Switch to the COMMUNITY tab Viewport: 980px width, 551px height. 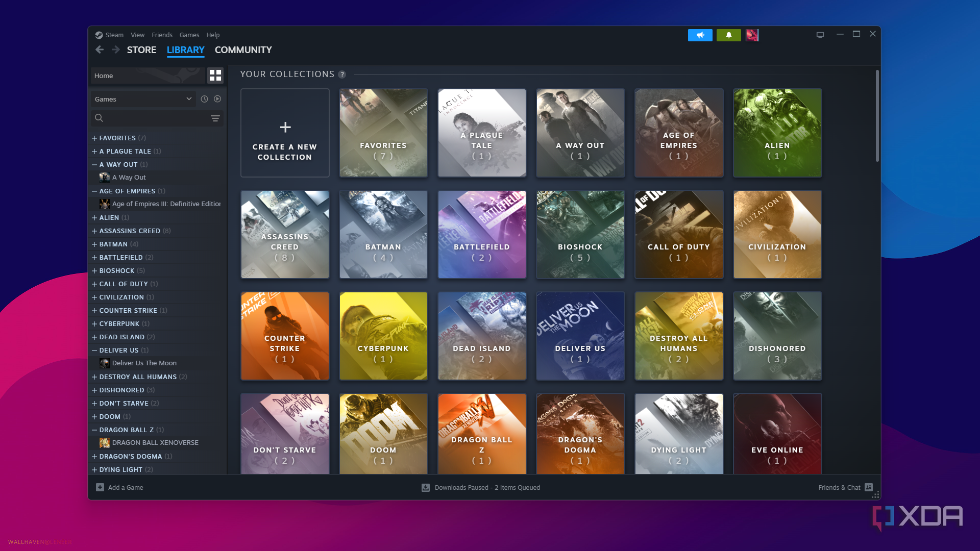click(x=243, y=50)
